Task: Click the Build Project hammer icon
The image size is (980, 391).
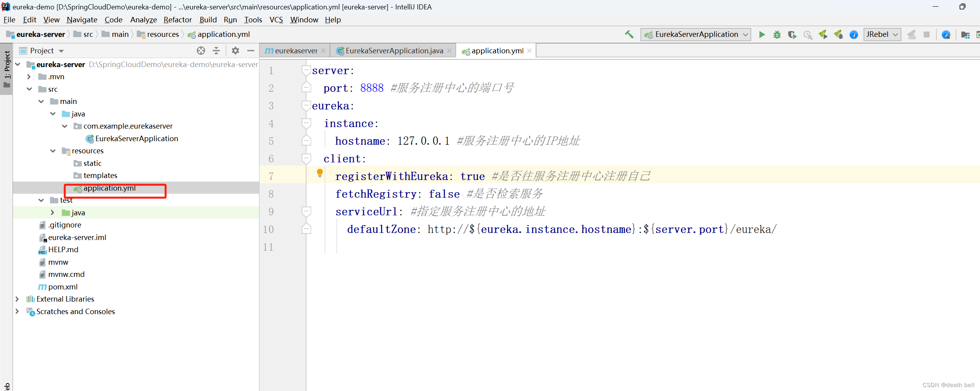Action: click(x=629, y=35)
